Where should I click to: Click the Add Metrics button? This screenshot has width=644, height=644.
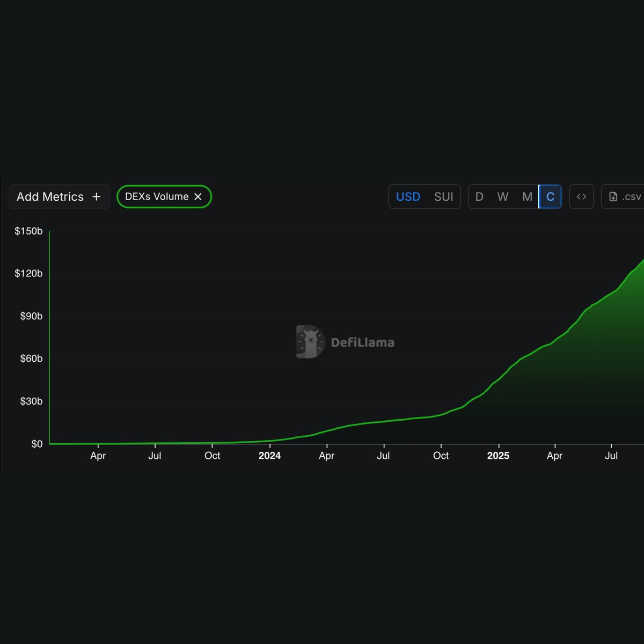click(x=59, y=197)
